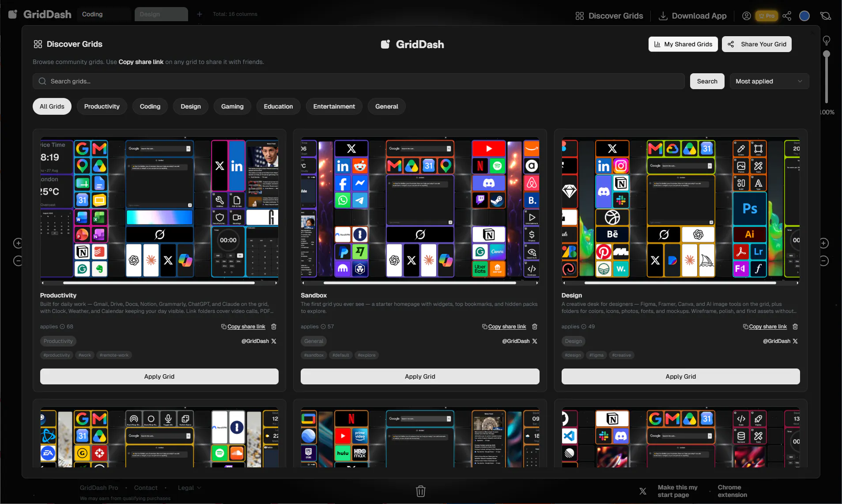Screen dimensions: 842x504
Task: Filter grids by Productivity
Action: (102, 106)
